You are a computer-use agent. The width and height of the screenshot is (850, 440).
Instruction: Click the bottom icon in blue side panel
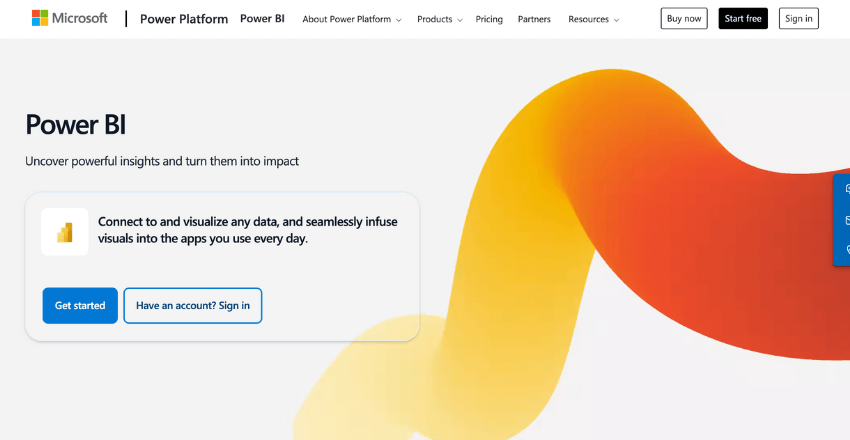click(846, 249)
